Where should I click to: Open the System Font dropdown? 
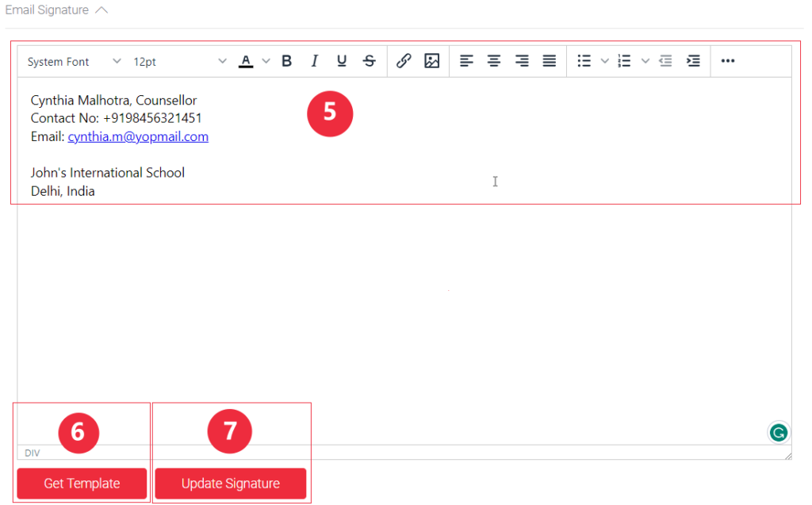click(x=75, y=61)
